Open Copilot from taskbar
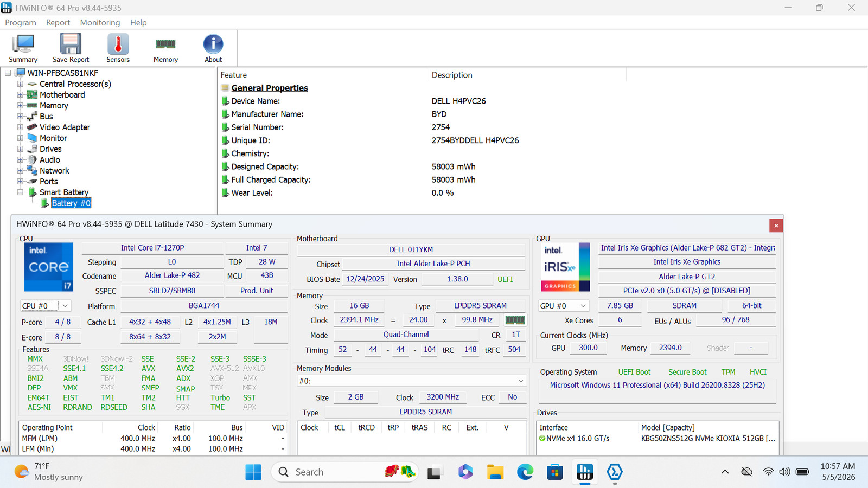Viewport: 868px width, 488px height. 465,472
